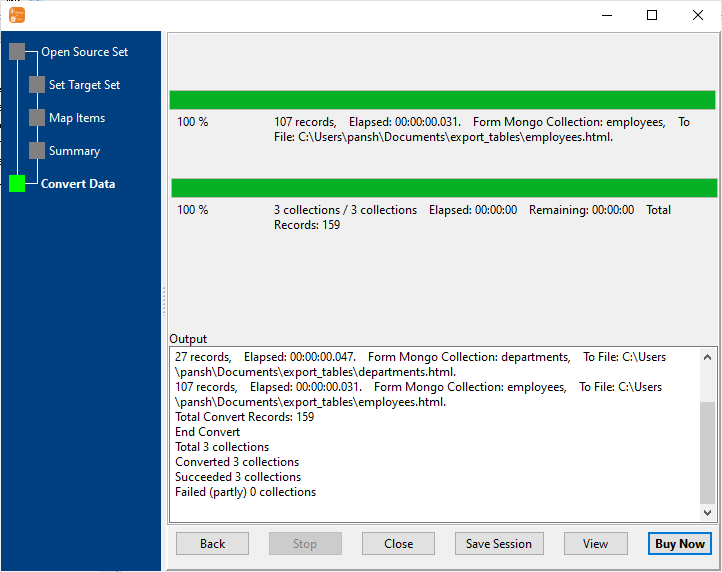Click the greyed-out Stop button

(x=305, y=544)
